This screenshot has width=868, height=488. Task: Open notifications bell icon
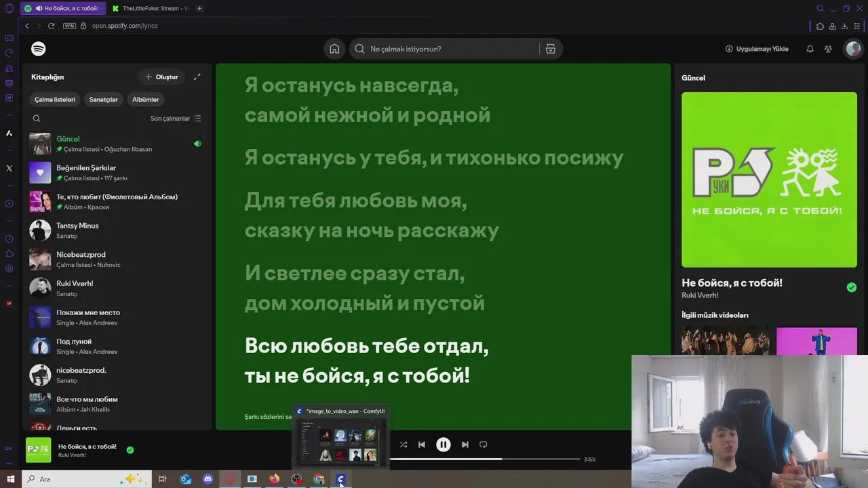pos(810,49)
